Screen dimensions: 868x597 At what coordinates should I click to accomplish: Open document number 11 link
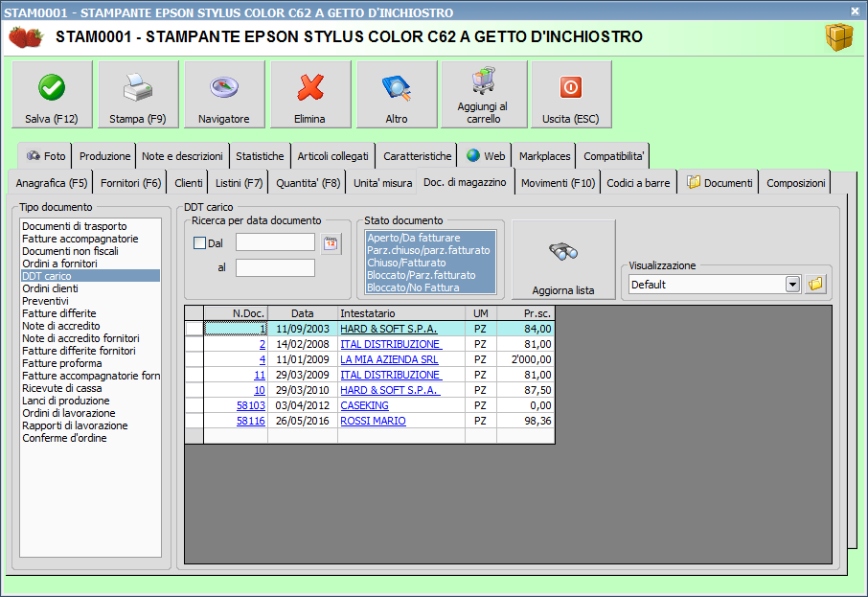260,375
